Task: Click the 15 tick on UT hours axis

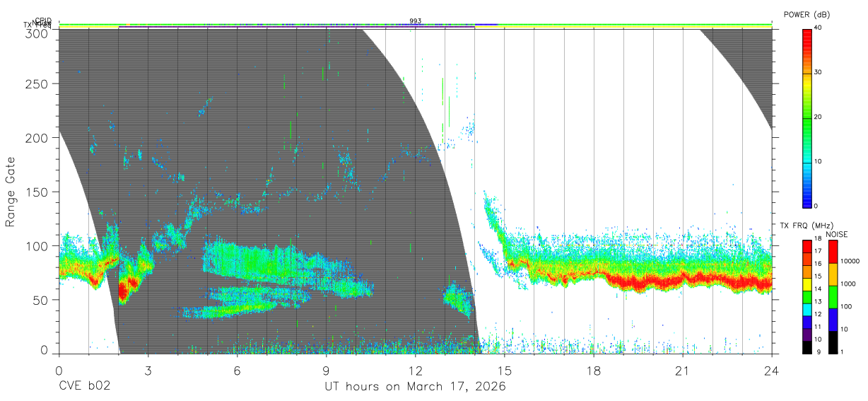Action: coord(505,370)
